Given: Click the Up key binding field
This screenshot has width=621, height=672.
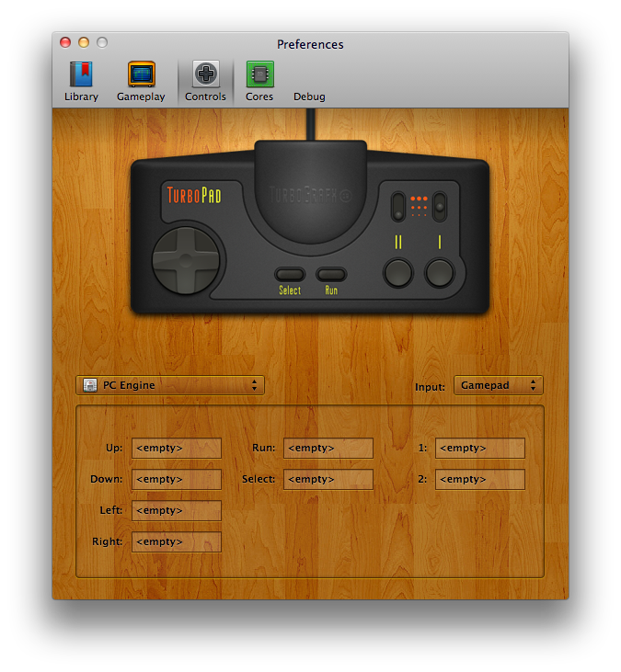Looking at the screenshot, I should click(177, 448).
